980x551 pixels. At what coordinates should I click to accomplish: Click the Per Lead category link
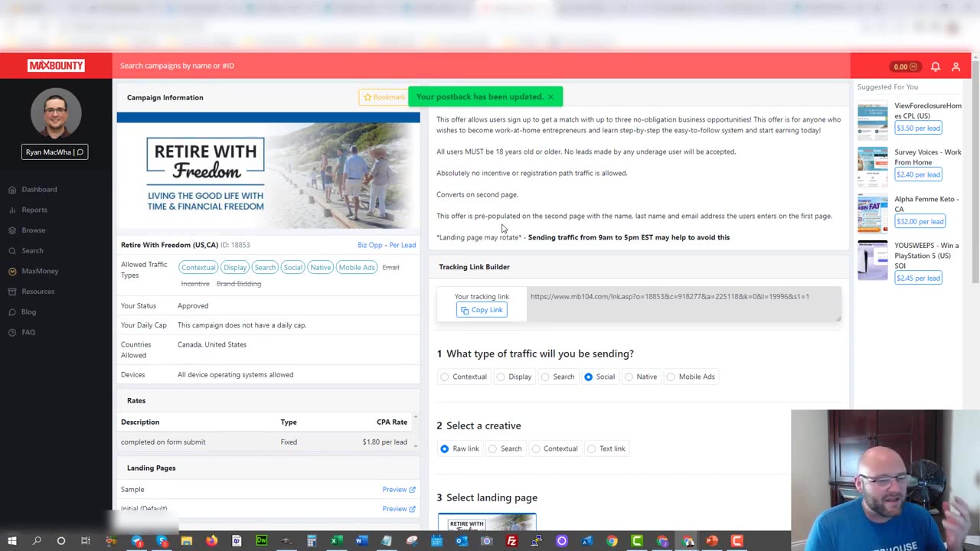point(403,245)
